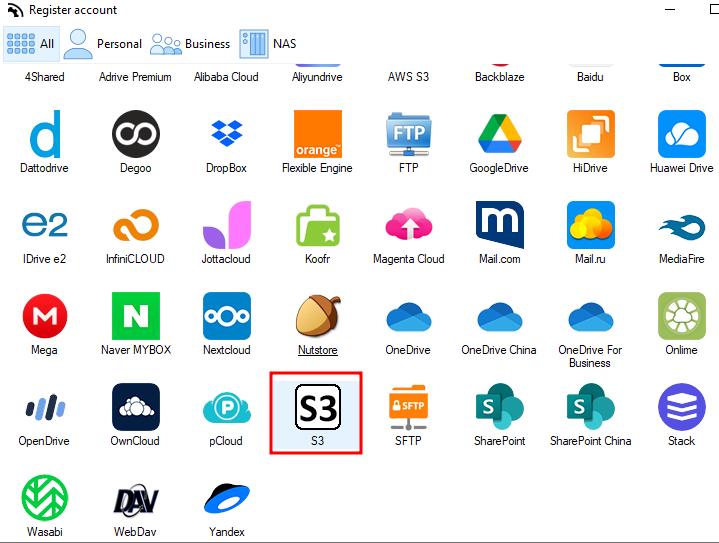Open the NAS category tab
Viewport: 719px width, 543px height.
pyautogui.click(x=268, y=44)
